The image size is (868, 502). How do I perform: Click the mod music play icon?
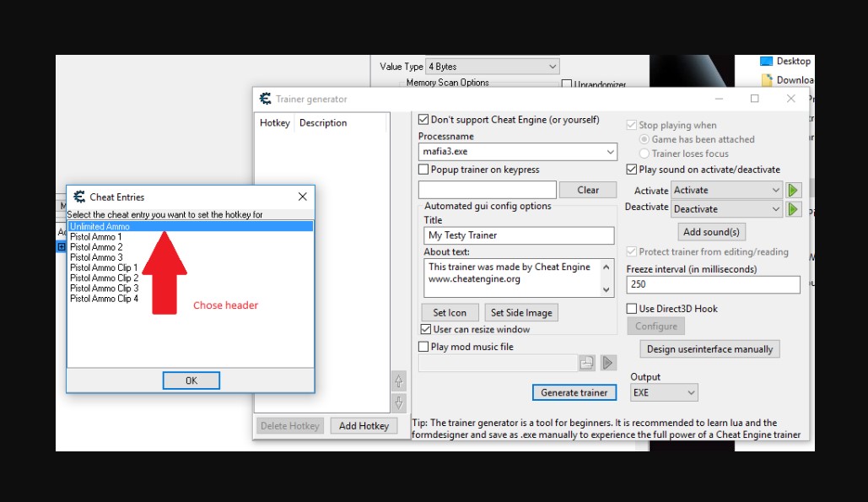click(x=608, y=363)
